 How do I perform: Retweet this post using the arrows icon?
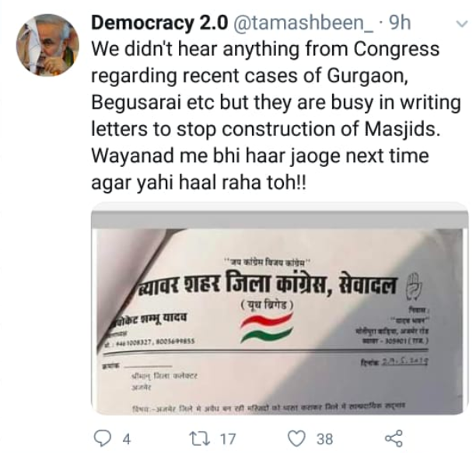pos(199,438)
